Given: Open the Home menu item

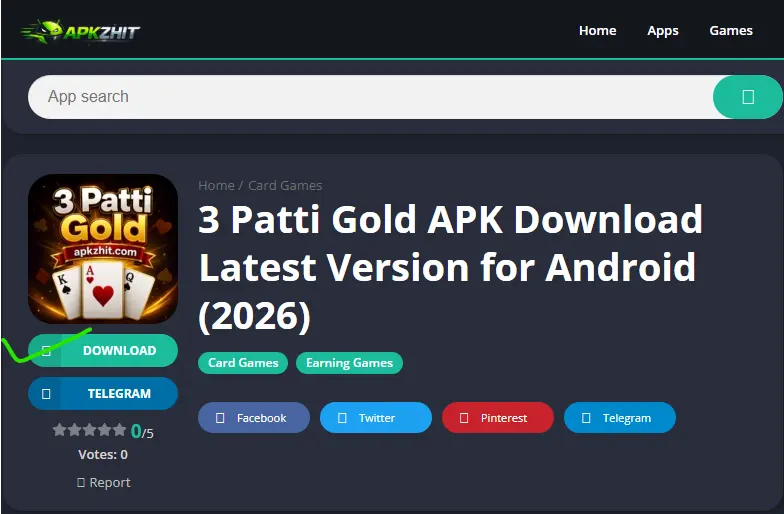Looking at the screenshot, I should coord(598,30).
